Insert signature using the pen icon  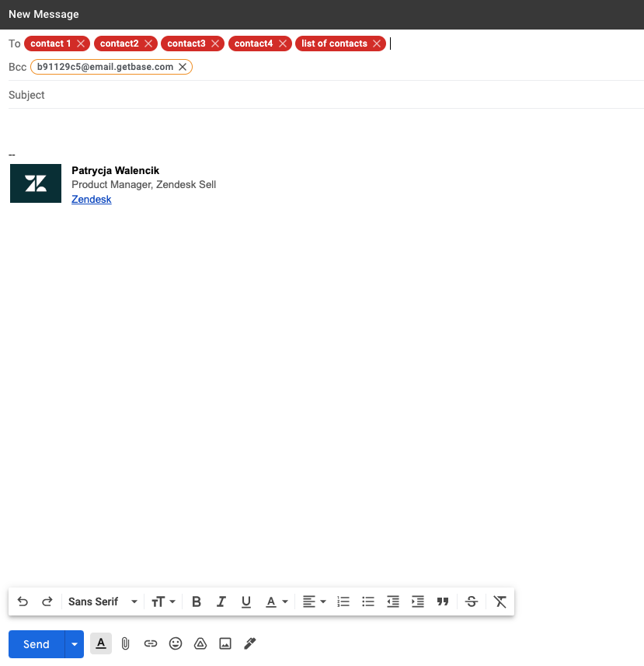[250, 643]
